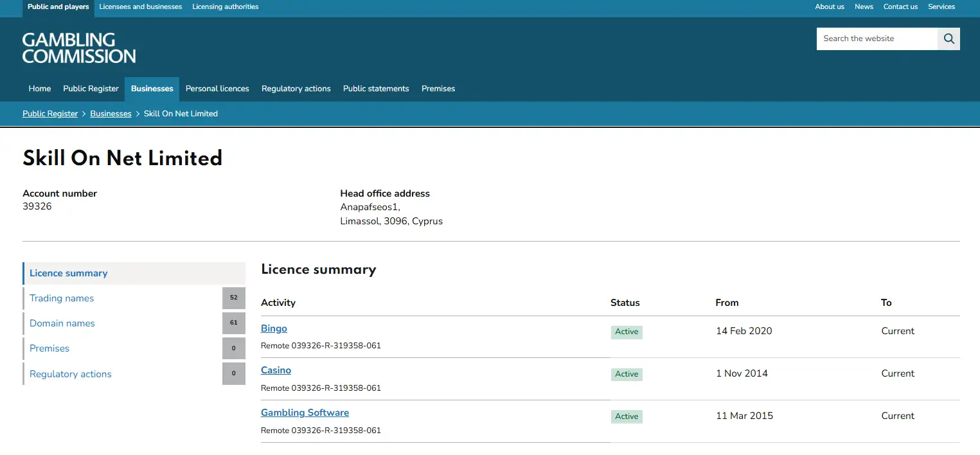Click the 61 count badge
This screenshot has width=980, height=455.
click(234, 323)
